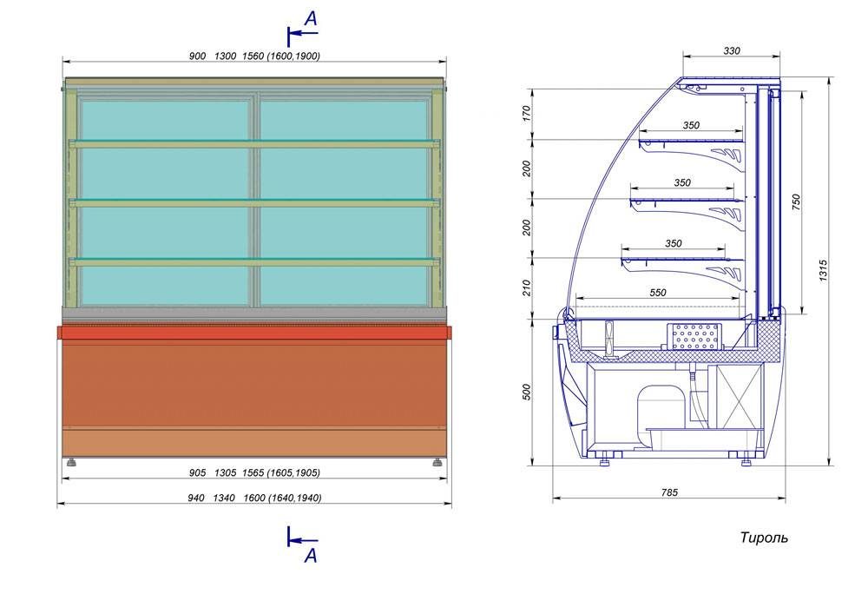Click the "750" glass height dimension
Image resolution: width=868 pixels, height=614 pixels.
796,202
